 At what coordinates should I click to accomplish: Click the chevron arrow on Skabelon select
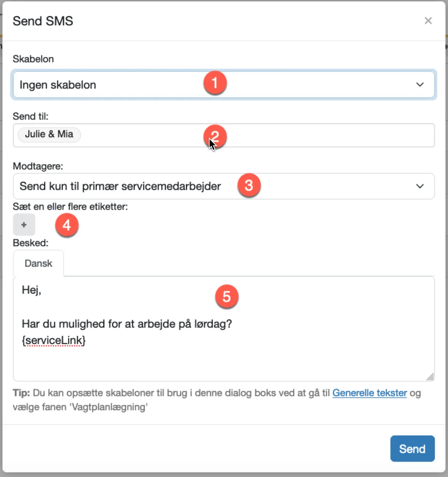tap(420, 85)
